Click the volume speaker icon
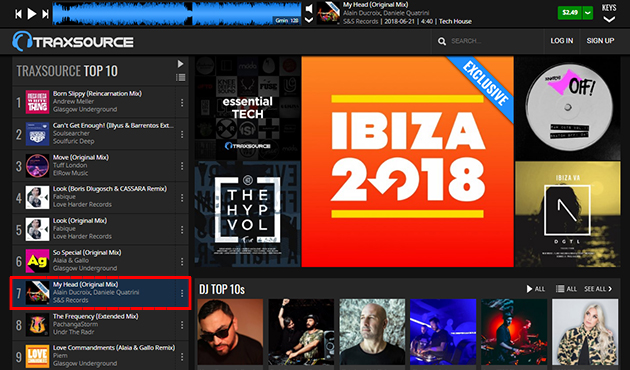Viewport: 630px width, 370px height. (x=309, y=9)
